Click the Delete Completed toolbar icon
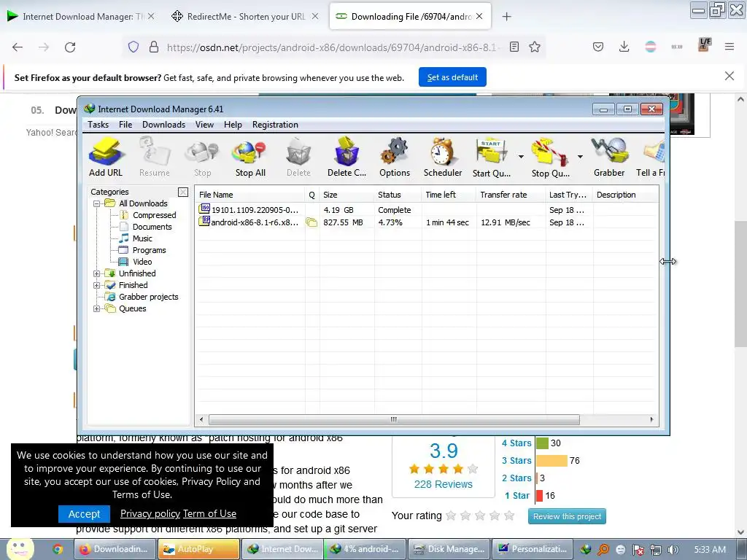The width and height of the screenshot is (747, 560). [347, 157]
